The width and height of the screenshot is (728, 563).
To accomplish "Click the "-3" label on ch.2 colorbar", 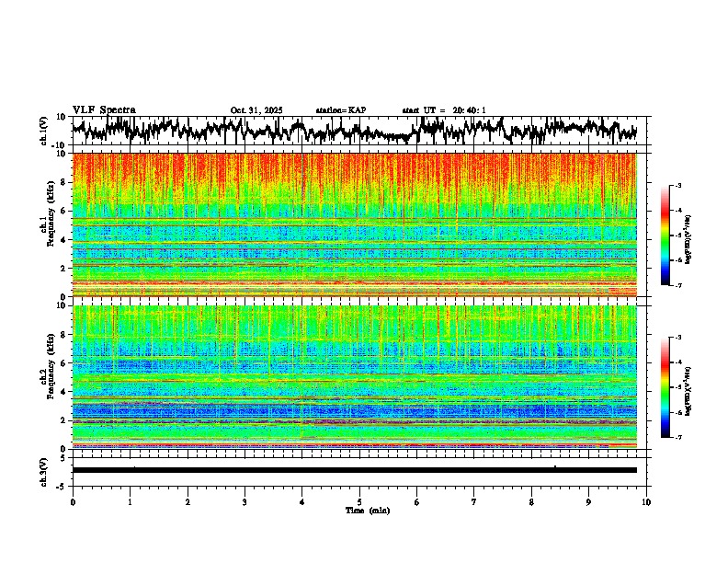I will point(678,338).
